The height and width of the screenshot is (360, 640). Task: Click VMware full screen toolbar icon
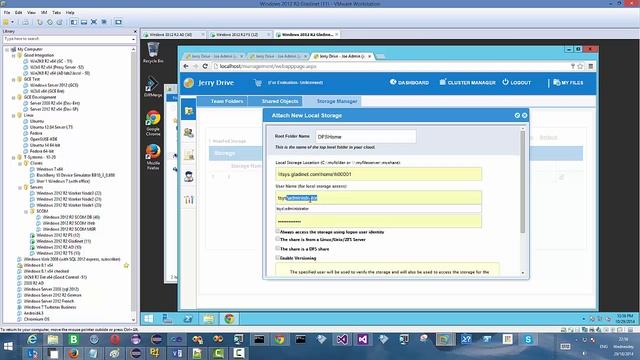point(94,22)
